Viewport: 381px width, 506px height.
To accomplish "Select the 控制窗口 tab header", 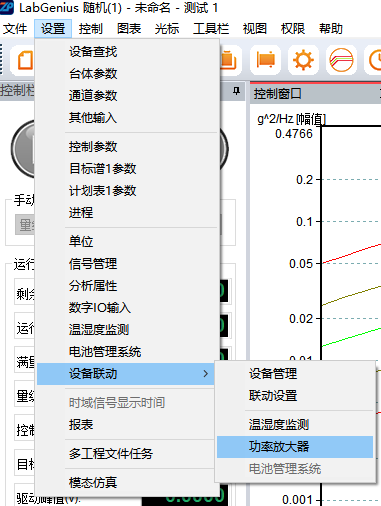I will click(x=278, y=94).
